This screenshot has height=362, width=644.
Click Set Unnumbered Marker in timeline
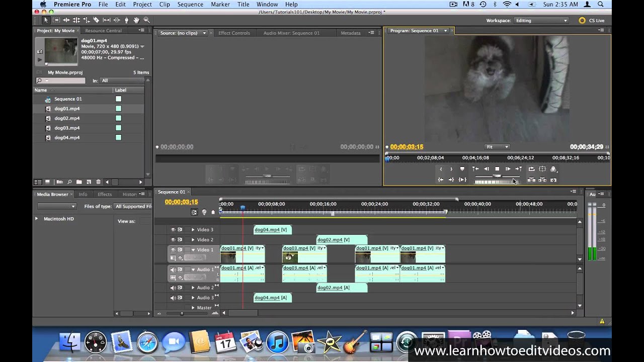(213, 212)
